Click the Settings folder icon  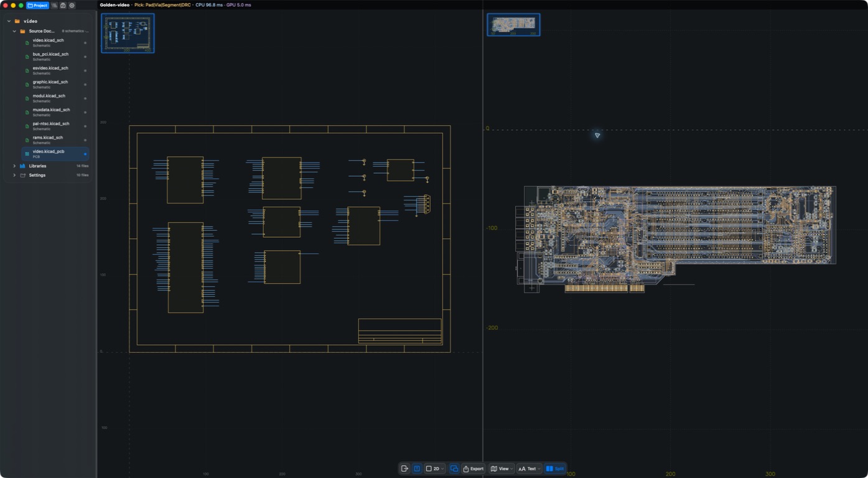(x=23, y=176)
